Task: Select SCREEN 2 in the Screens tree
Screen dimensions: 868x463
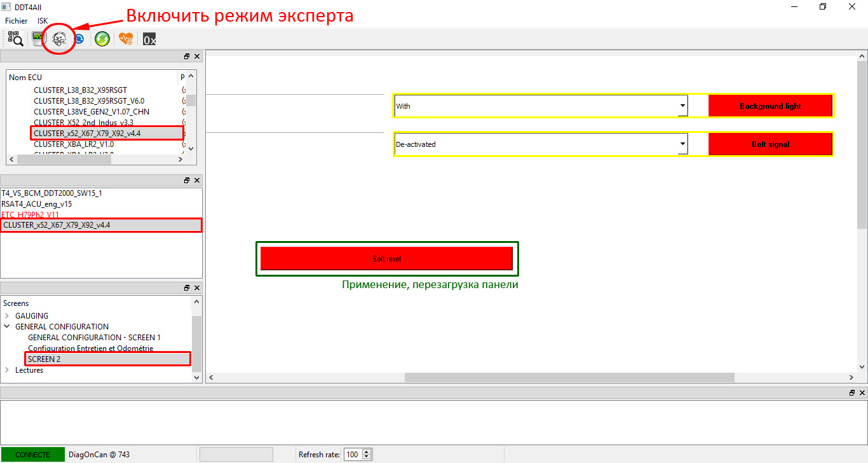Action: pyautogui.click(x=44, y=359)
